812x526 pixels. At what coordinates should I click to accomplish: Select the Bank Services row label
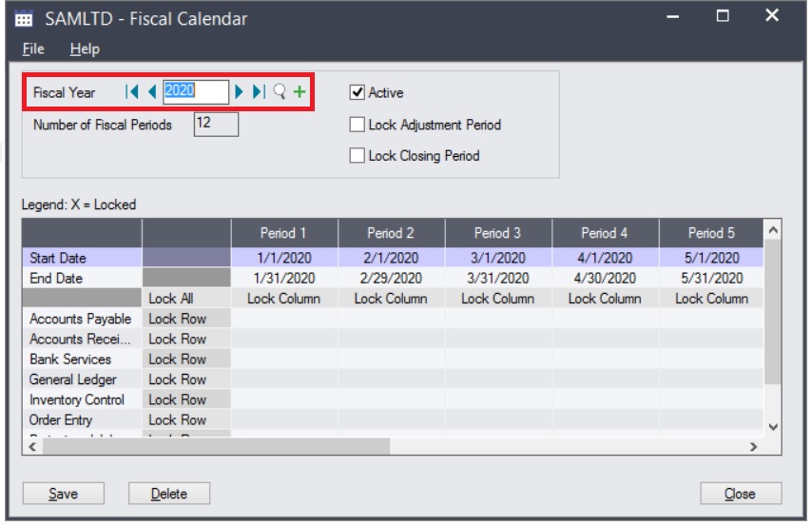82,360
